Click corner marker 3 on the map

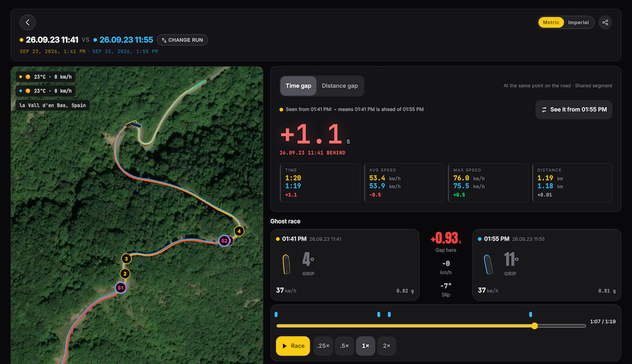point(126,259)
